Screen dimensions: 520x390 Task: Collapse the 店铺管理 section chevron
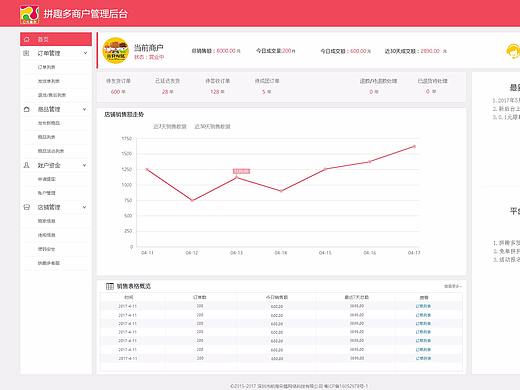click(x=85, y=207)
